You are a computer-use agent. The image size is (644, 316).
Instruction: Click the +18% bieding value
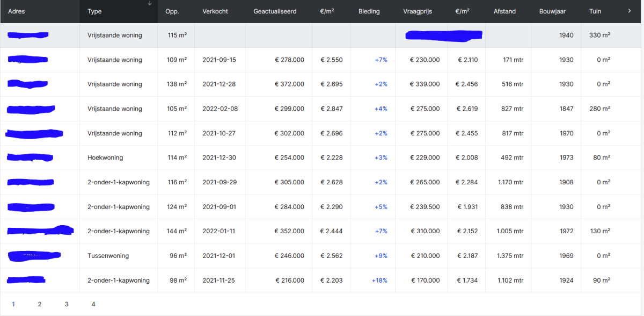[379, 281]
